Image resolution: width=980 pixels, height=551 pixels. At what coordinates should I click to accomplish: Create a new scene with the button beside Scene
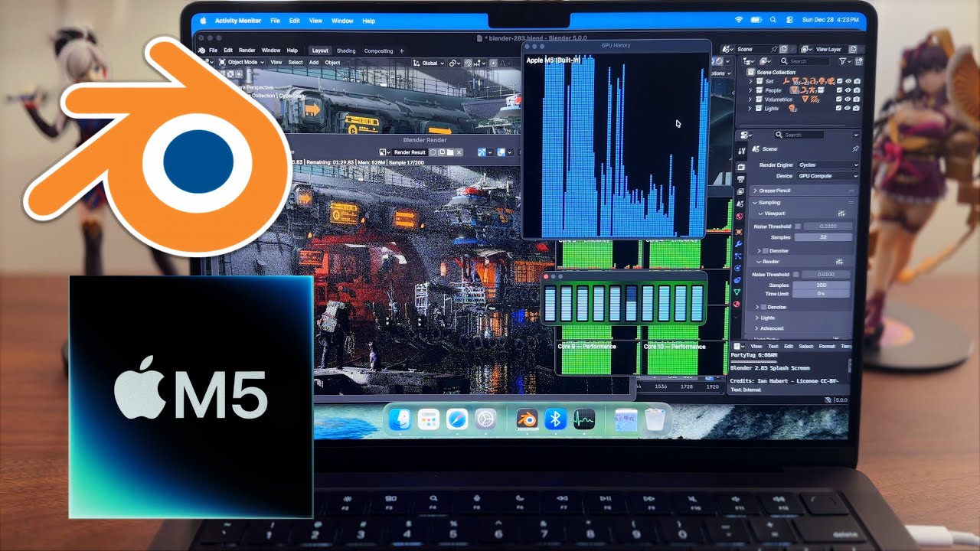(x=783, y=49)
